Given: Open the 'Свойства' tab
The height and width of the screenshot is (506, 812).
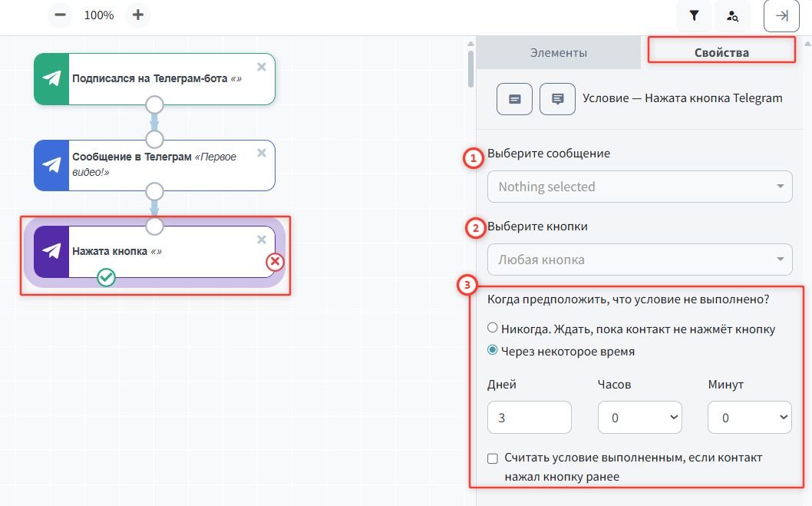Looking at the screenshot, I should pyautogui.click(x=721, y=52).
